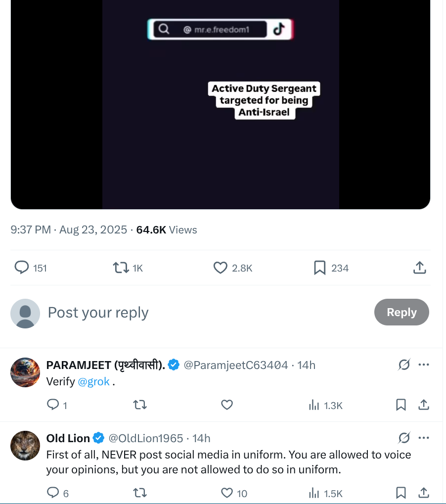Click Grok explain icon on Old Lion's reply
Viewport: 446px width, 504px height.
tap(404, 438)
